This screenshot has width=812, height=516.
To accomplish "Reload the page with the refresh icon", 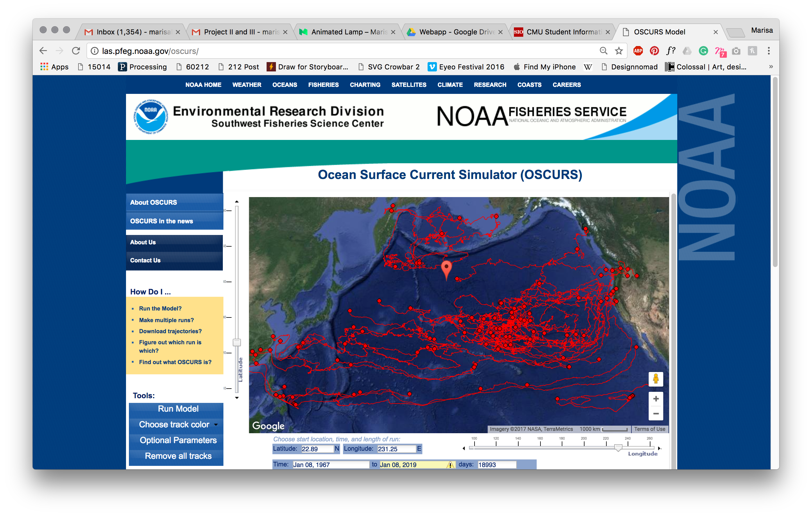I will point(76,51).
